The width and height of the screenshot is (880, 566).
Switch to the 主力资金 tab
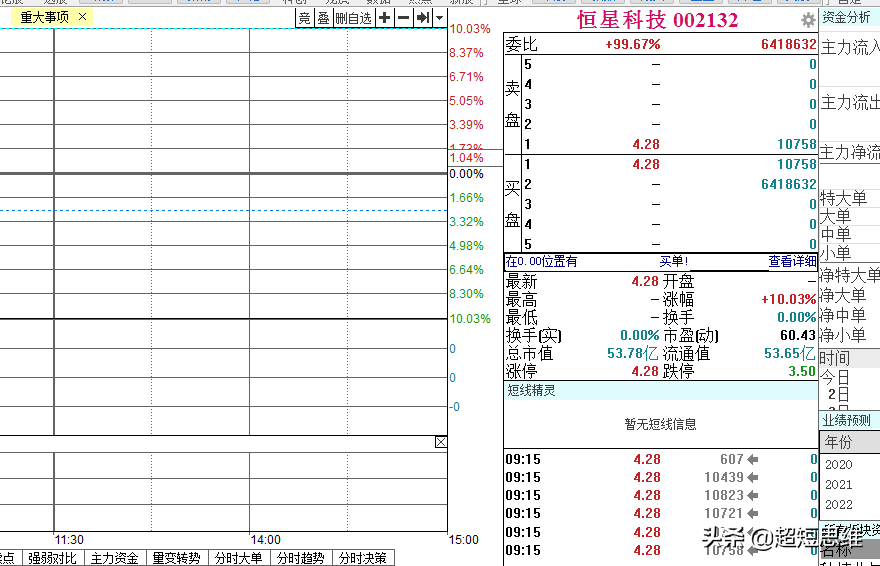coord(114,558)
